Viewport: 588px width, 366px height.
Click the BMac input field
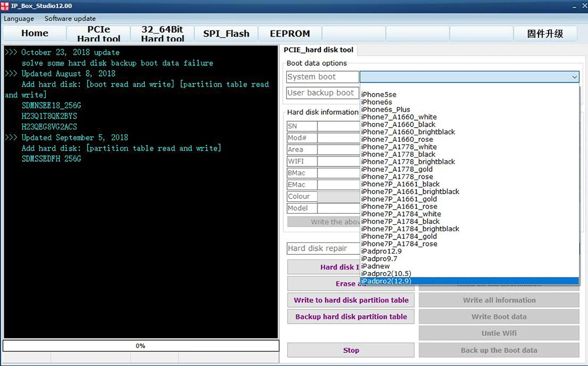pos(339,173)
